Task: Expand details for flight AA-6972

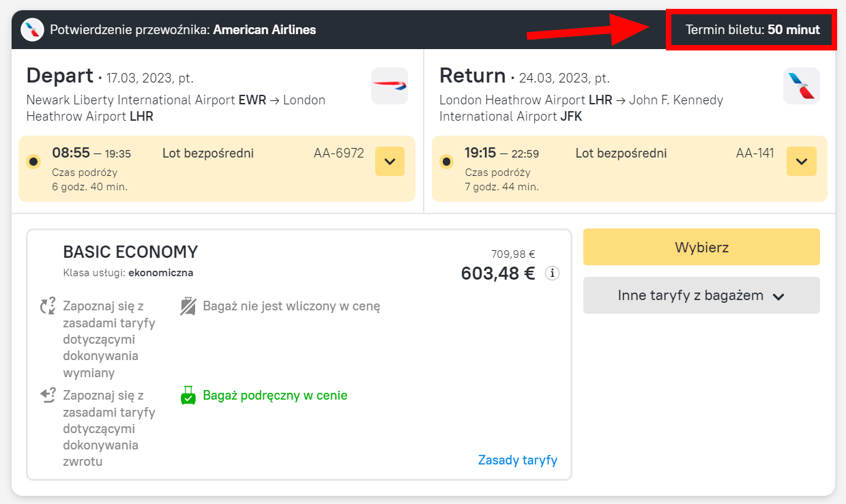Action: (390, 162)
